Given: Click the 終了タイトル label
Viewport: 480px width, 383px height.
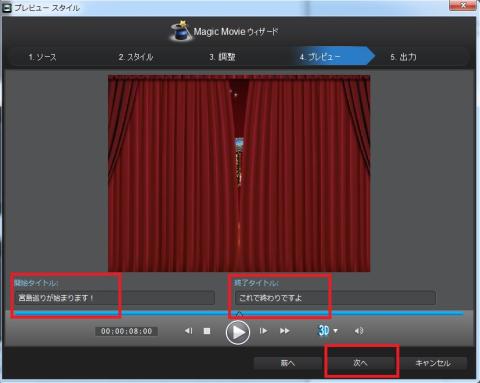Looking at the screenshot, I should [x=256, y=283].
